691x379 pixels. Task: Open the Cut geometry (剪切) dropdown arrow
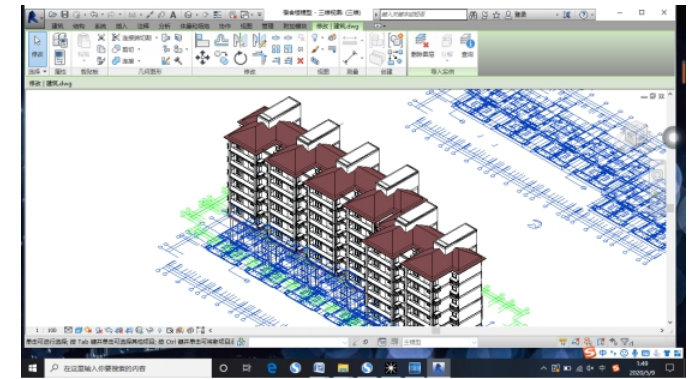tap(139, 49)
